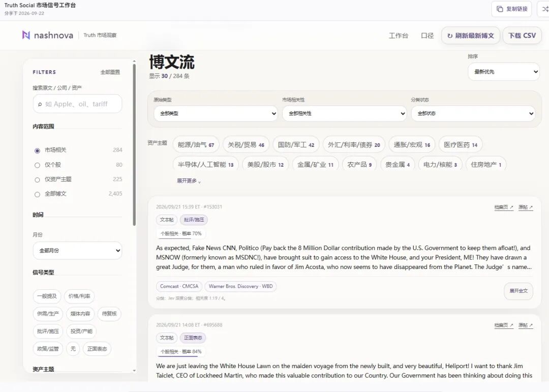Open the 工作台 nav item
Image resolution: width=549 pixels, height=392 pixels.
click(398, 36)
